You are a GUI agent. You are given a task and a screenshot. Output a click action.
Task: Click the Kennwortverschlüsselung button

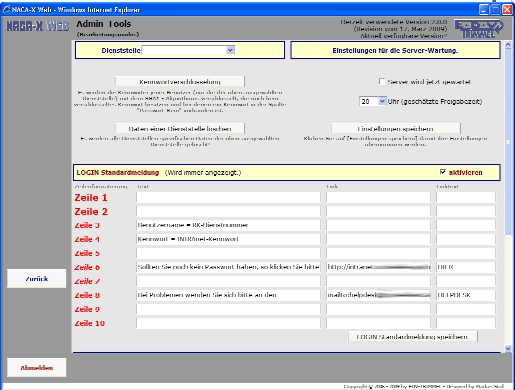[180, 82]
